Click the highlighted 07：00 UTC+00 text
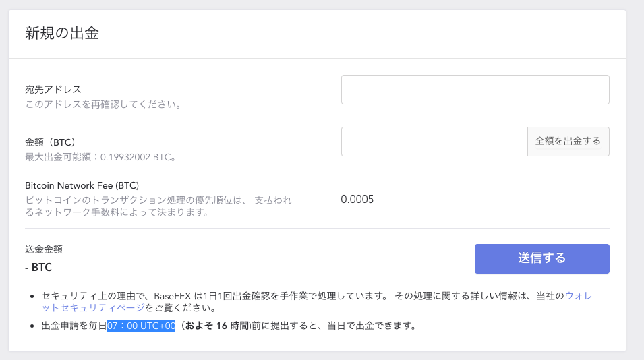644x360 pixels. pyautogui.click(x=142, y=326)
